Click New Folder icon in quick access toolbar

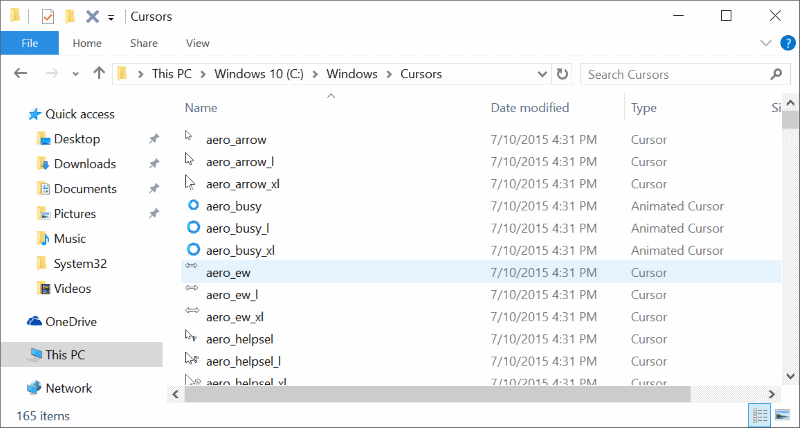(70, 17)
